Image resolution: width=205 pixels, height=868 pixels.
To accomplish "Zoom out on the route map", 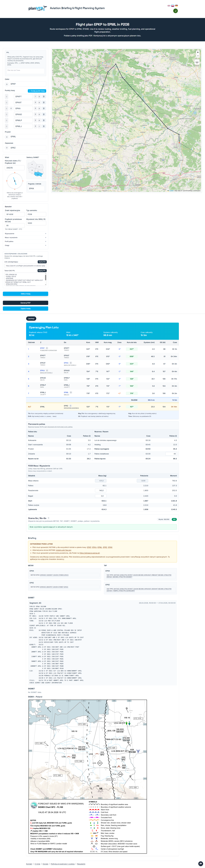I will pyautogui.click(x=198, y=56).
